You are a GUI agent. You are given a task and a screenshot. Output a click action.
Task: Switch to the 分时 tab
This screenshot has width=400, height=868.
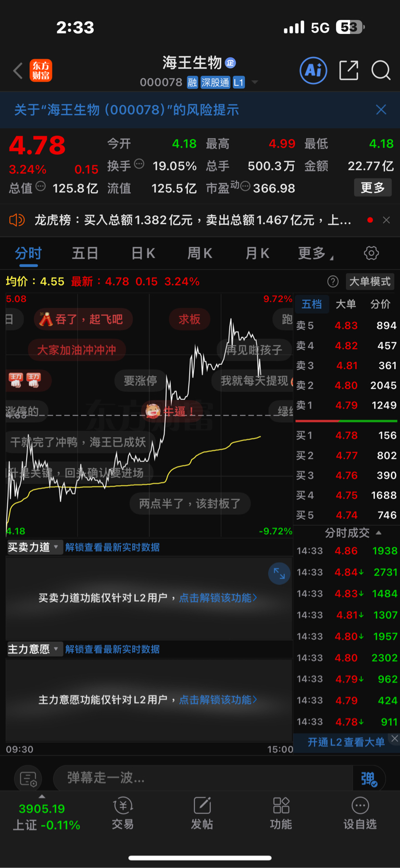pos(28,253)
